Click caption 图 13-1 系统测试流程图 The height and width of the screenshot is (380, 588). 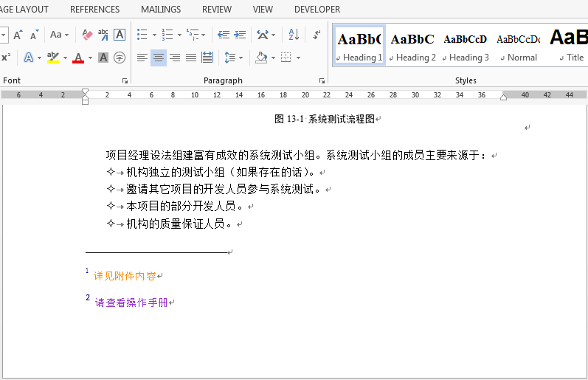point(325,119)
